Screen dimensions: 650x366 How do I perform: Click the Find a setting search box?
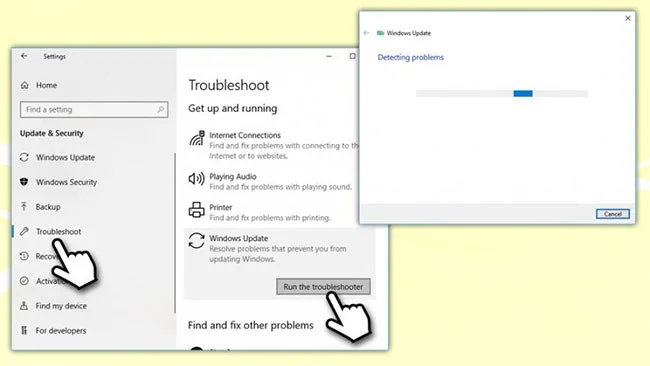94,109
